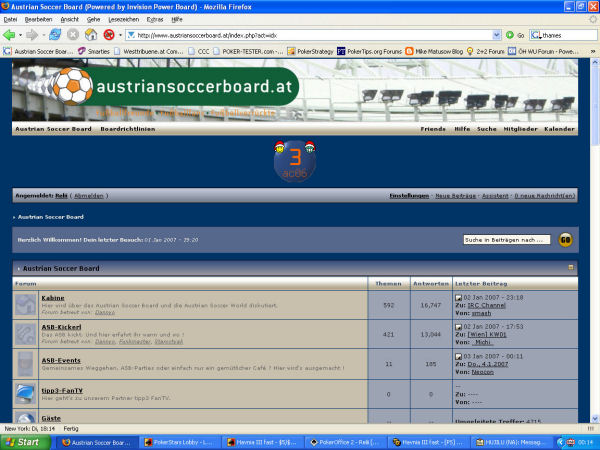This screenshot has width=600, height=450.
Task: Open the Austrian Soccer Boar... bookmark
Action: tap(38, 51)
